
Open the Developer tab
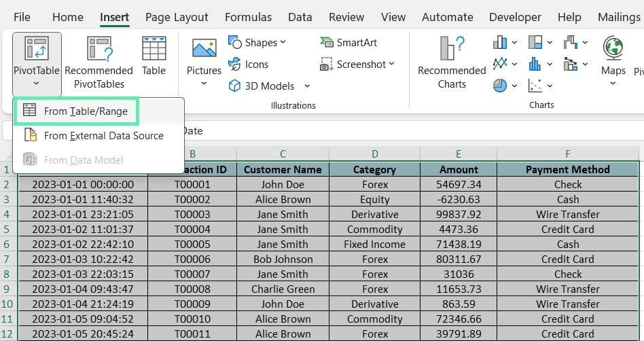(515, 17)
